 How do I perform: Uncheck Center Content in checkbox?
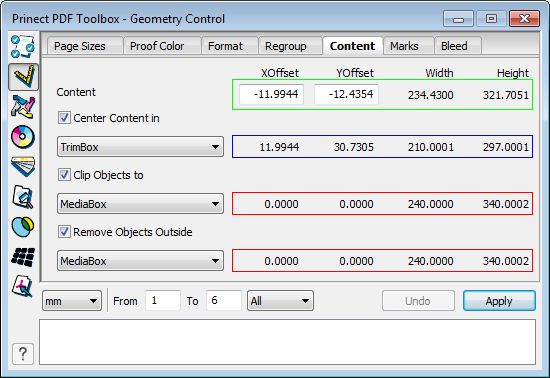(x=64, y=118)
